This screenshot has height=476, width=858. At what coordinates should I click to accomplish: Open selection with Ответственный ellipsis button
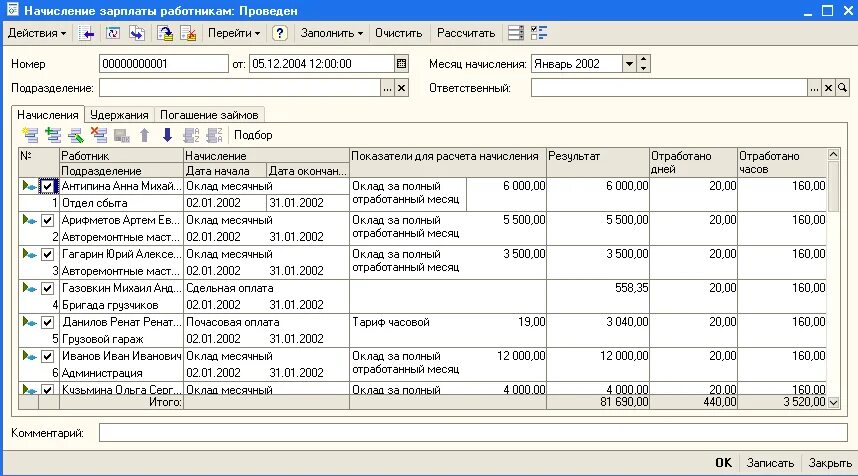pyautogui.click(x=814, y=88)
